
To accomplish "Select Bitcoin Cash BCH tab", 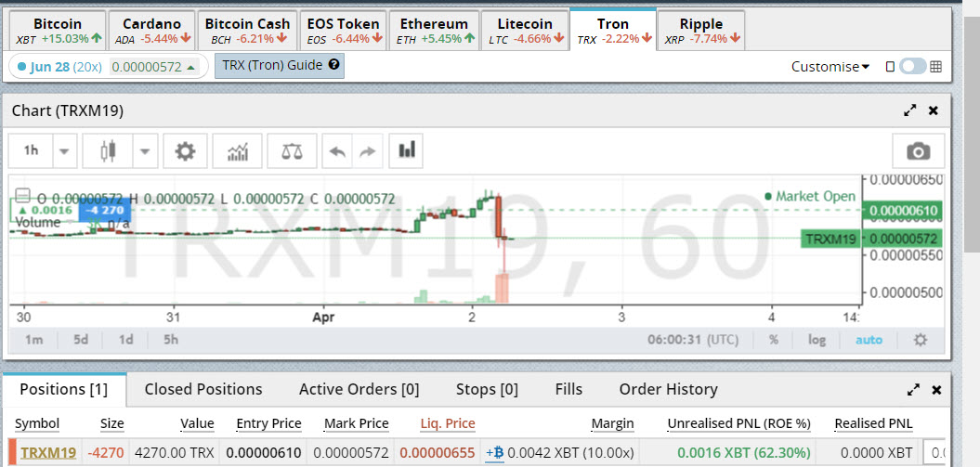I will pos(247,31).
